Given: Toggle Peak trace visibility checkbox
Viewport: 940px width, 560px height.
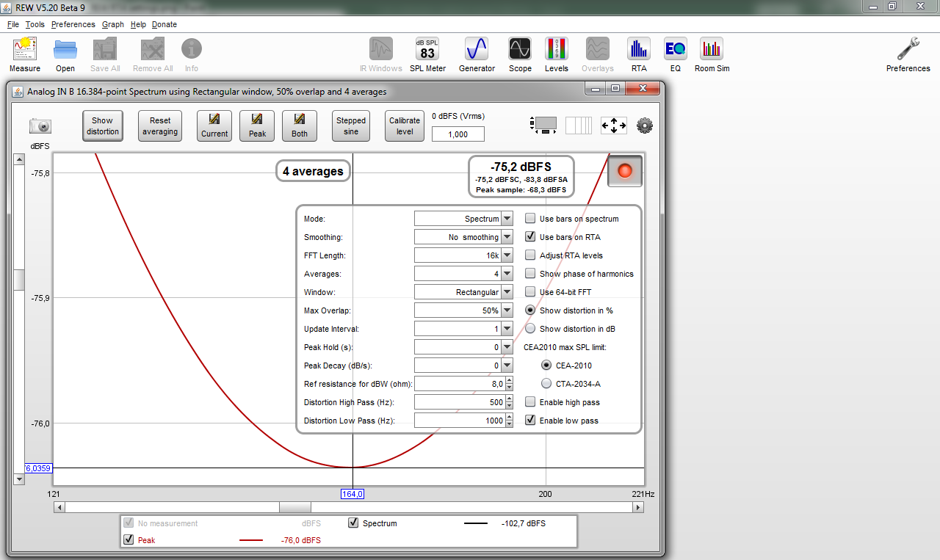Looking at the screenshot, I should (129, 539).
